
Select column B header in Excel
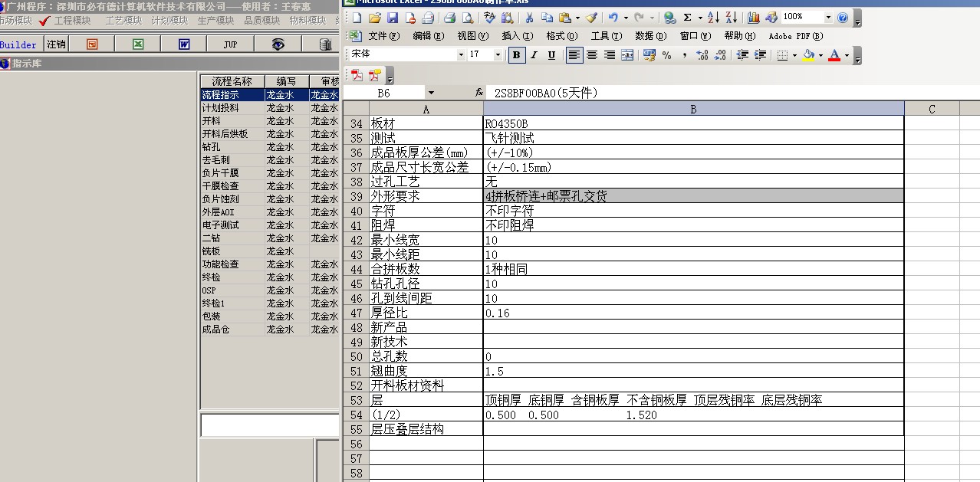(x=693, y=109)
